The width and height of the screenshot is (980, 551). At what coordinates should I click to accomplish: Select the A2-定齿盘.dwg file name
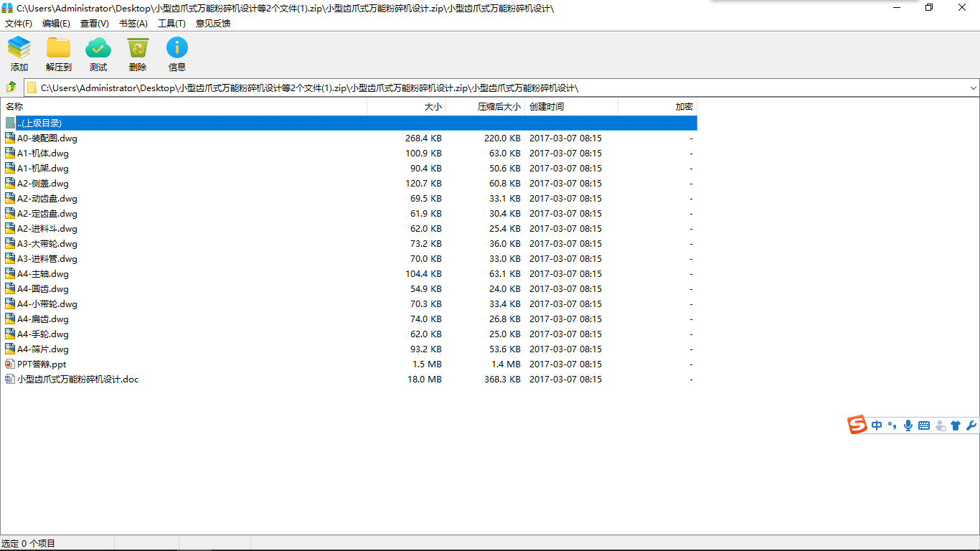tap(47, 214)
